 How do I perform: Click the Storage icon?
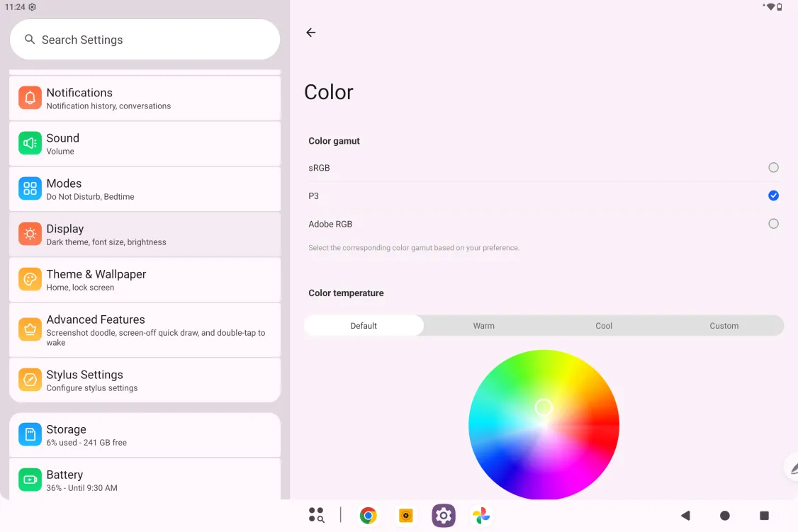(x=30, y=434)
